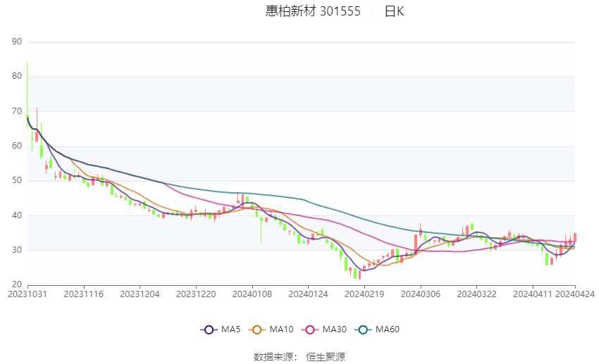
Task: Click the x-axis date label 20240219
Action: click(x=364, y=294)
